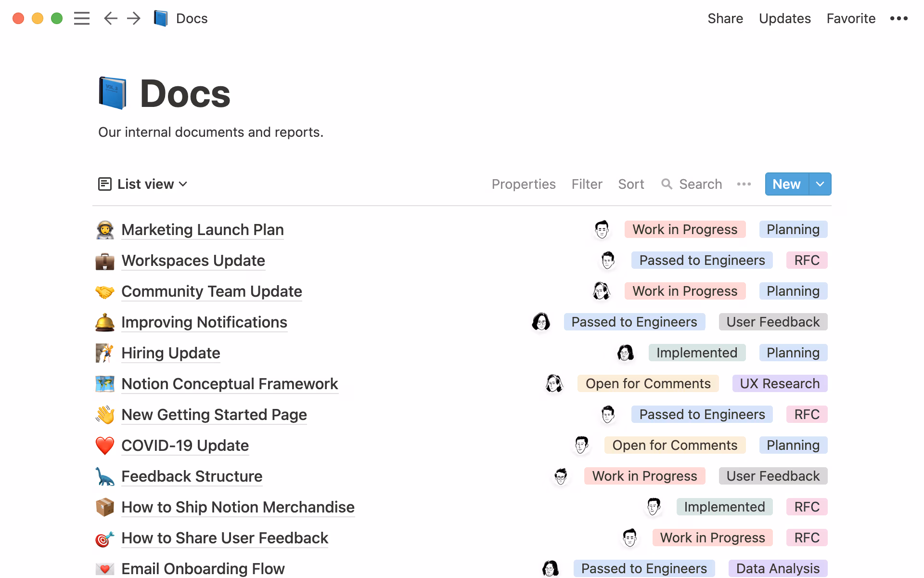This screenshot has width=924, height=578.
Task: Open the ellipsis options next to Search
Action: [x=744, y=184]
